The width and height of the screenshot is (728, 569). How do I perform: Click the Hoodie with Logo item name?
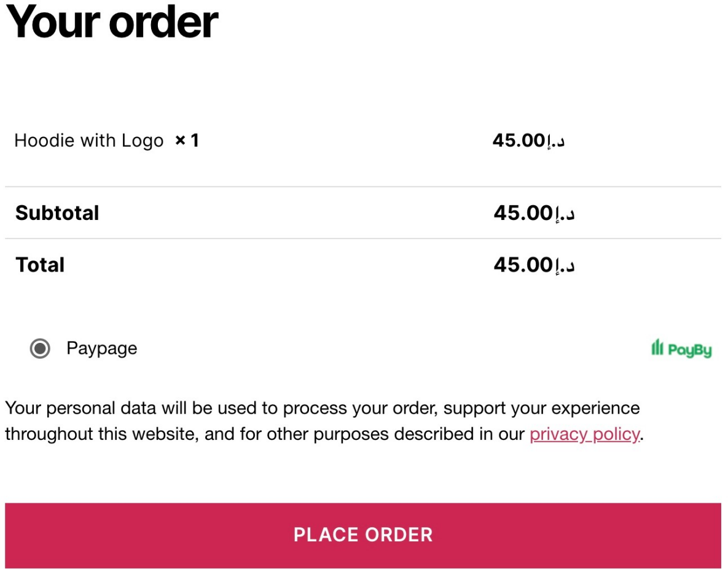(88, 141)
